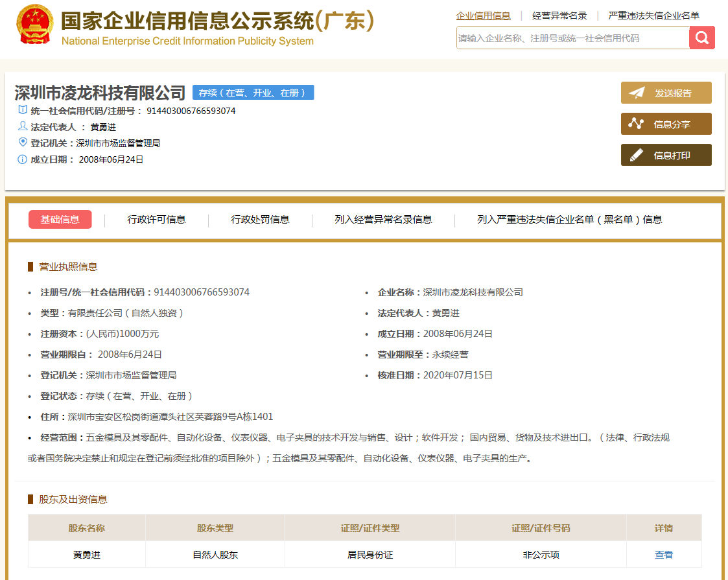The height and width of the screenshot is (580, 728).
Task: Click the 营业期限自 2008年6月24日 line
Action: [x=101, y=354]
